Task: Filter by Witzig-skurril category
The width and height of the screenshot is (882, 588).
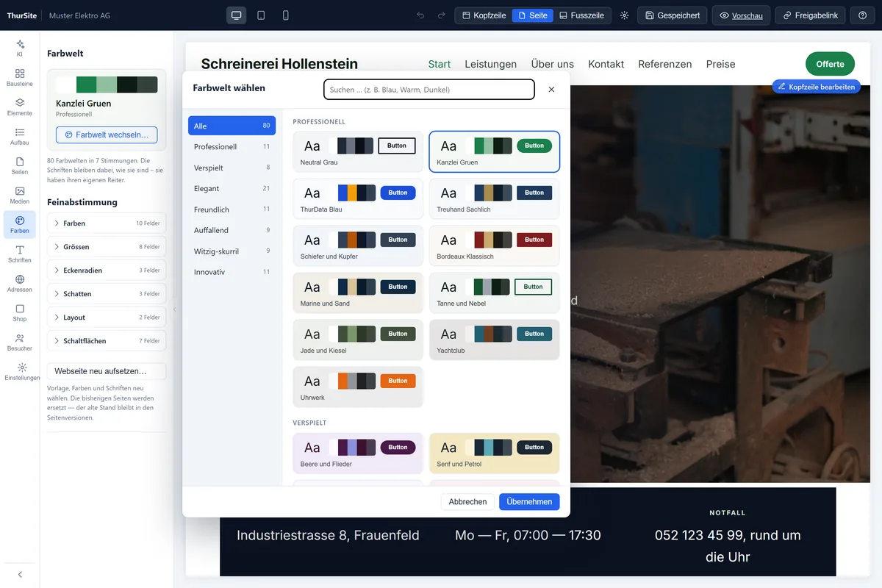Action: pyautogui.click(x=232, y=251)
